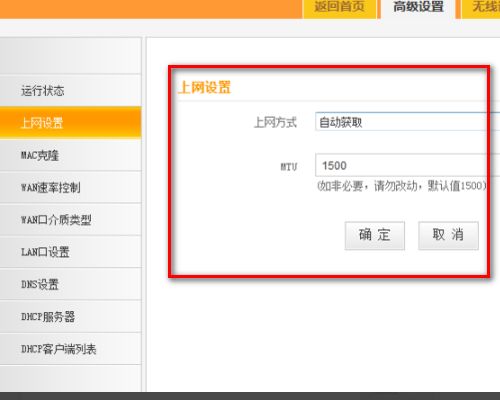Go to WAN速率控制 page
Screen dimensions: 500x400
(x=70, y=187)
